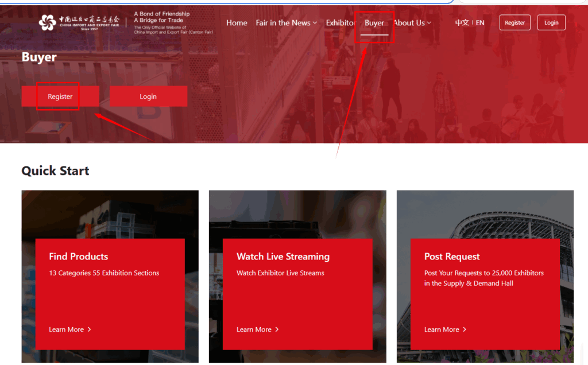
Task: Expand the About Us dropdown
Action: (x=412, y=23)
